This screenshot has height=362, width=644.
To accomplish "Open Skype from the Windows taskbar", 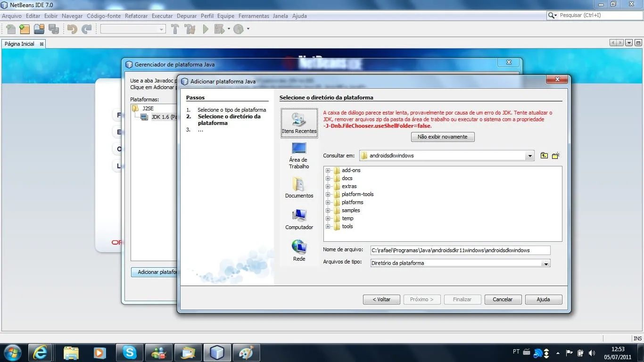I will point(130,352).
